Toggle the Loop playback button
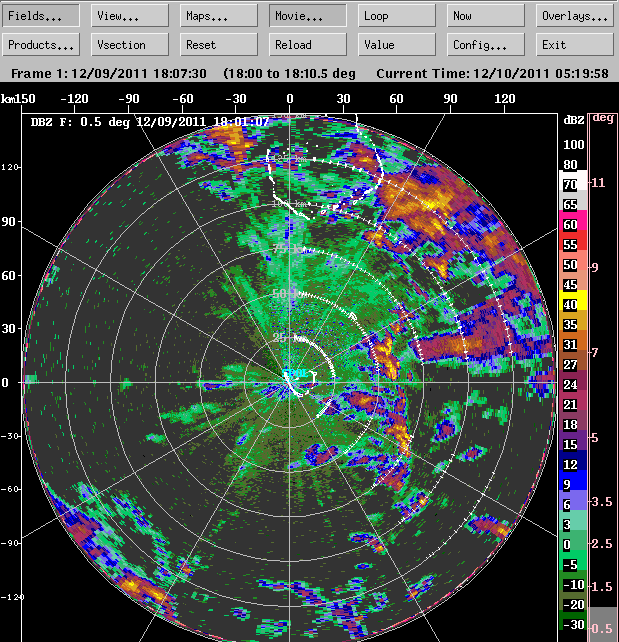Image resolution: width=619 pixels, height=642 pixels. [397, 16]
